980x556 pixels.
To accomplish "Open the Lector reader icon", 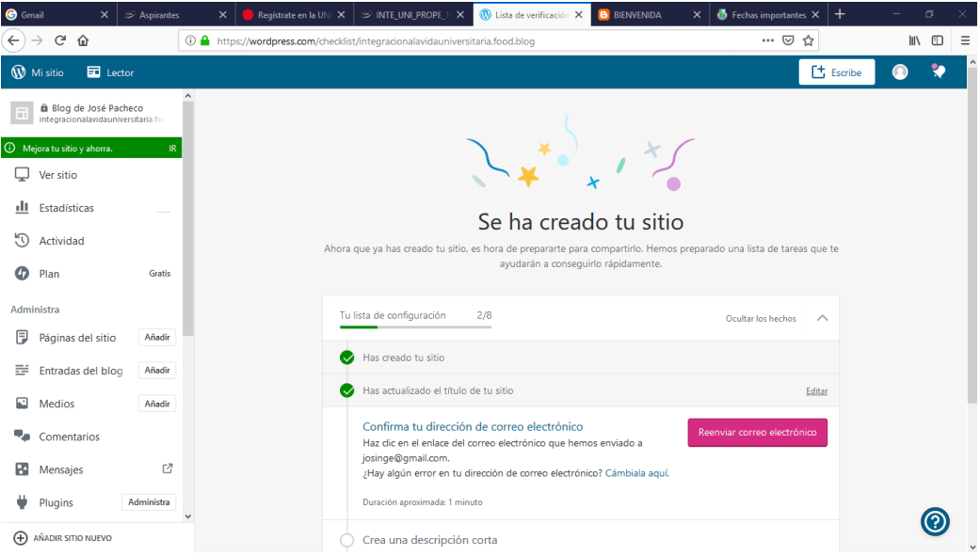I will point(94,72).
